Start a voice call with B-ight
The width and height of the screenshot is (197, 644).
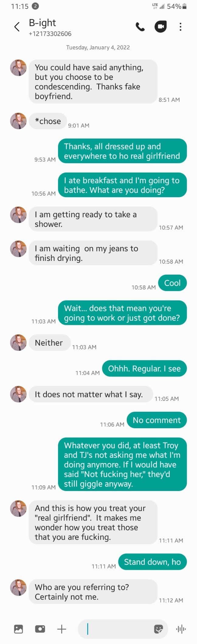point(140,27)
